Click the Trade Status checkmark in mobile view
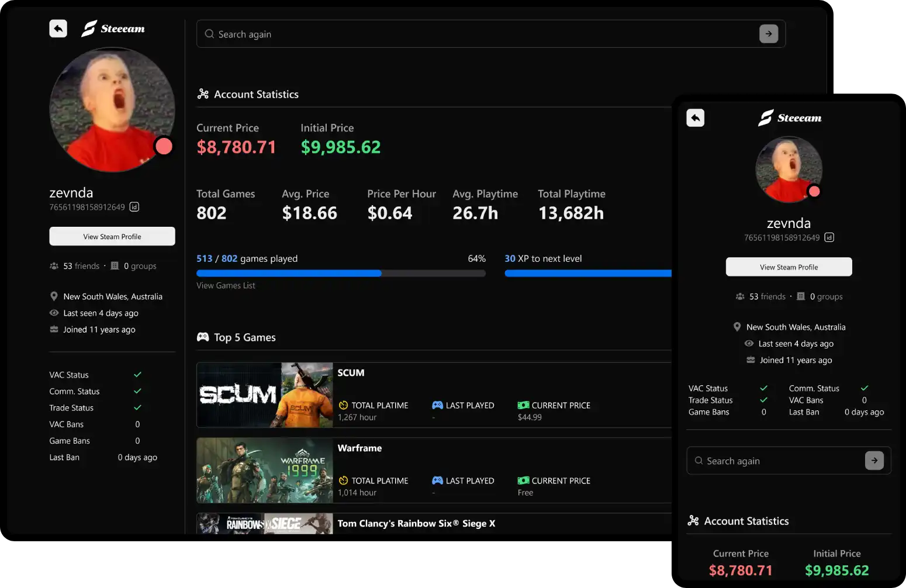Screen dimensions: 906x588 click(x=763, y=400)
